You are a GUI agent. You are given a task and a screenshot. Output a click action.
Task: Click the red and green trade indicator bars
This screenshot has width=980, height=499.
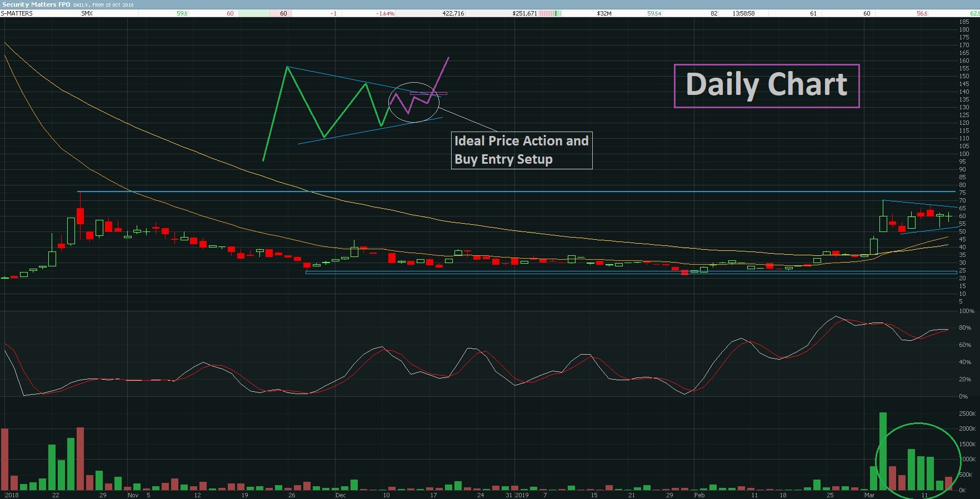coord(551,13)
